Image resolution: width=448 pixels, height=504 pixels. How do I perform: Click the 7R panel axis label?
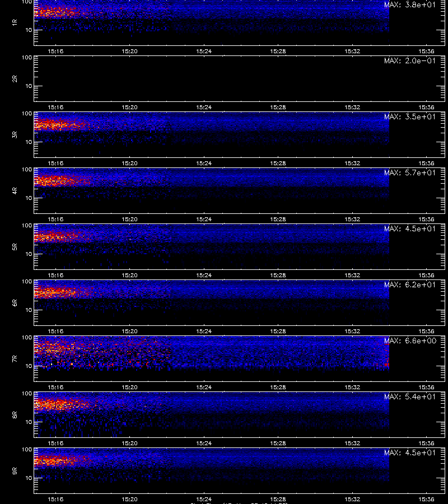[x=15, y=359]
